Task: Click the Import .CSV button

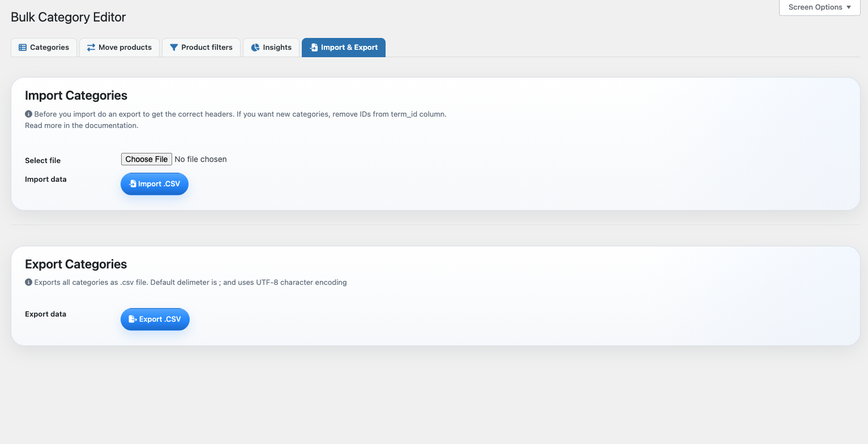Action: pyautogui.click(x=155, y=184)
